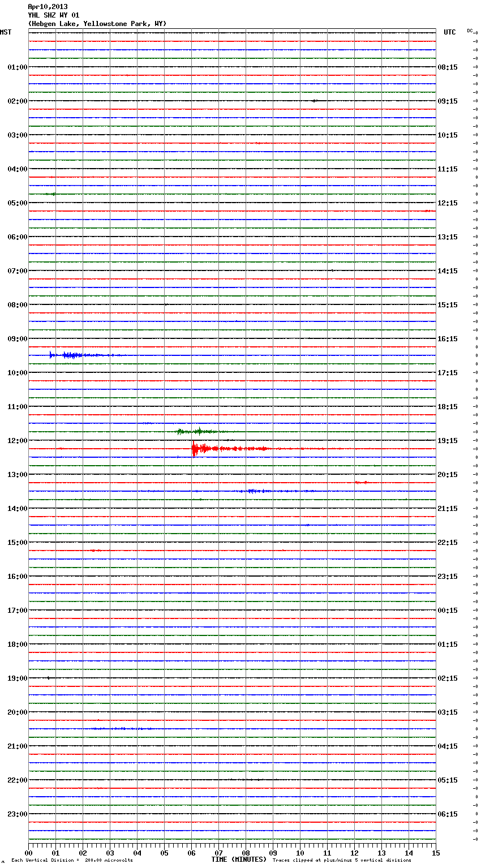The height and width of the screenshot is (868, 481).
Task: Click the Apr10,2013 date header
Action: click(48, 7)
